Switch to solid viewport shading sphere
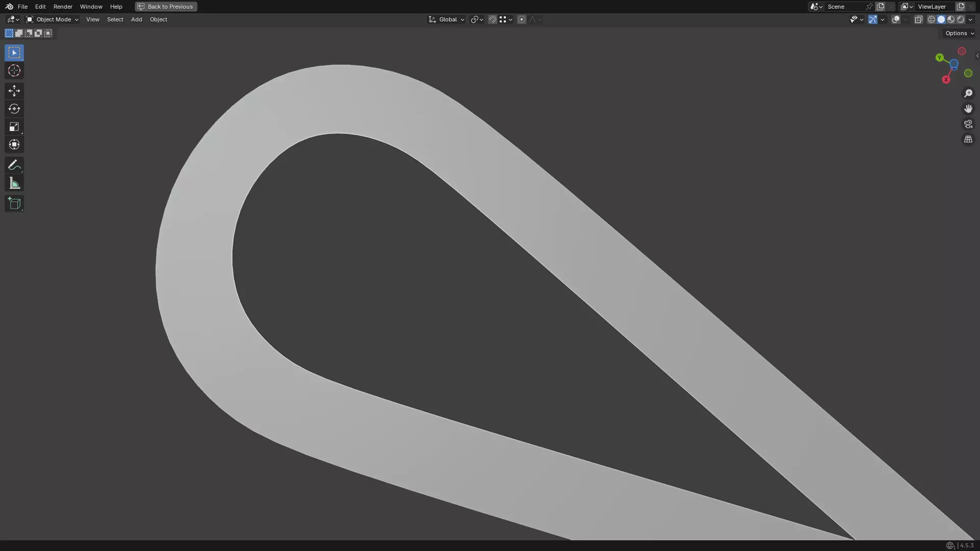The height and width of the screenshot is (551, 980). 941,19
